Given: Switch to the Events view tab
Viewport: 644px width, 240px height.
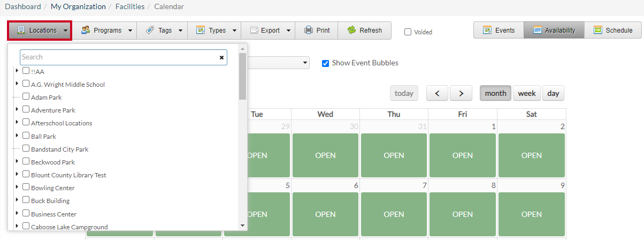Looking at the screenshot, I should pos(499,31).
